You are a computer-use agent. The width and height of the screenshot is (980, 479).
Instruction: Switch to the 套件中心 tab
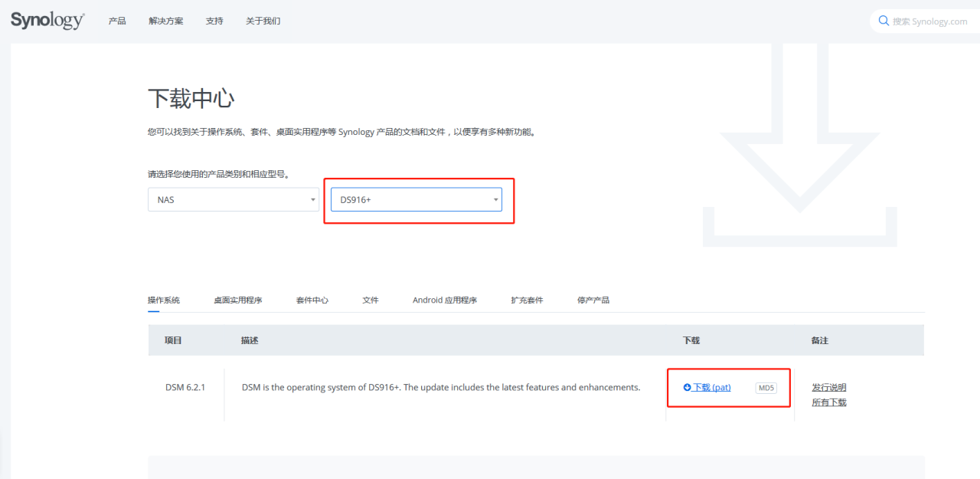(312, 300)
